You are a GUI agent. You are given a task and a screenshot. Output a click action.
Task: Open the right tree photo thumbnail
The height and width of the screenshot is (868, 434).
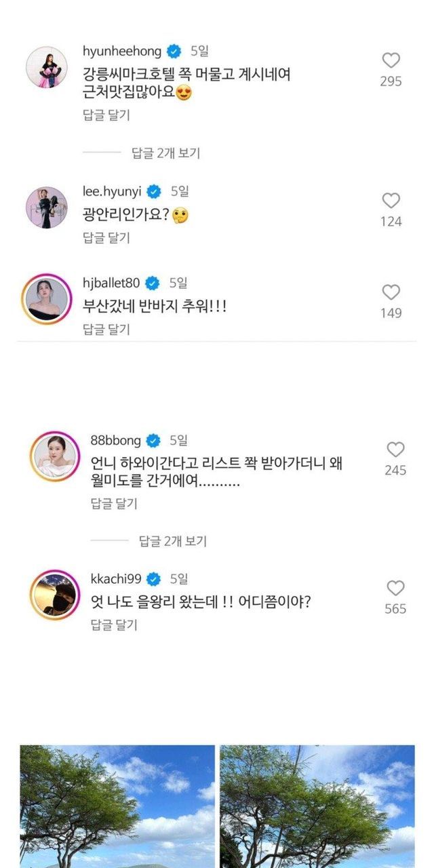pyautogui.click(x=317, y=806)
